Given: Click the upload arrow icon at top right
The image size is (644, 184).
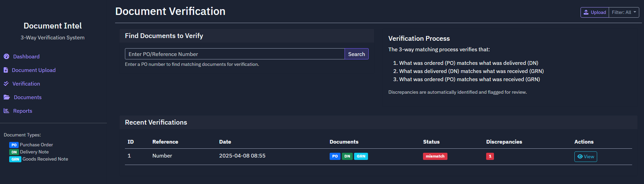Looking at the screenshot, I should pos(586,12).
